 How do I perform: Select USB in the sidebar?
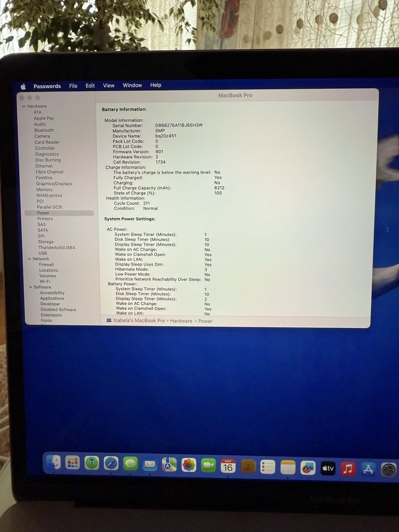click(x=43, y=253)
